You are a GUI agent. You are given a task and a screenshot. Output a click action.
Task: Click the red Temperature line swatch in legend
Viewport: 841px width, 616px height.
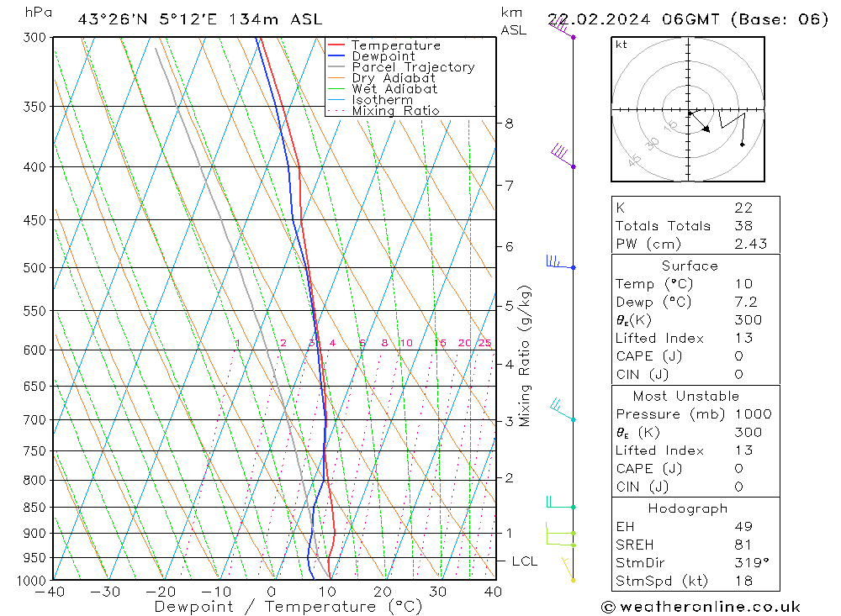pyautogui.click(x=336, y=45)
